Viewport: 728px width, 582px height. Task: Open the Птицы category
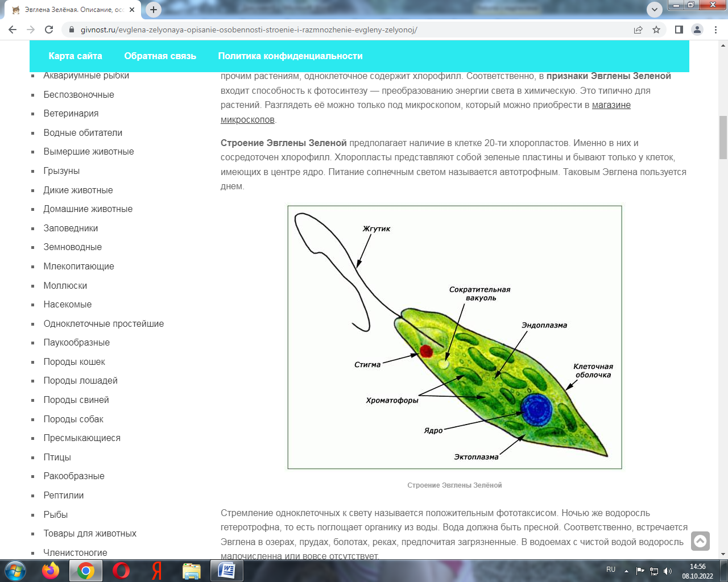pyautogui.click(x=57, y=458)
